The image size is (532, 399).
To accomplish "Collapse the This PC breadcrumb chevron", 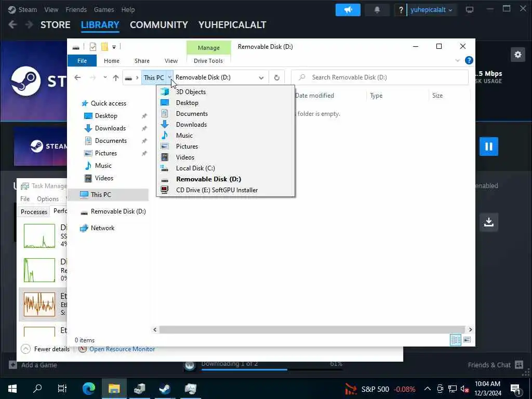I will (170, 78).
